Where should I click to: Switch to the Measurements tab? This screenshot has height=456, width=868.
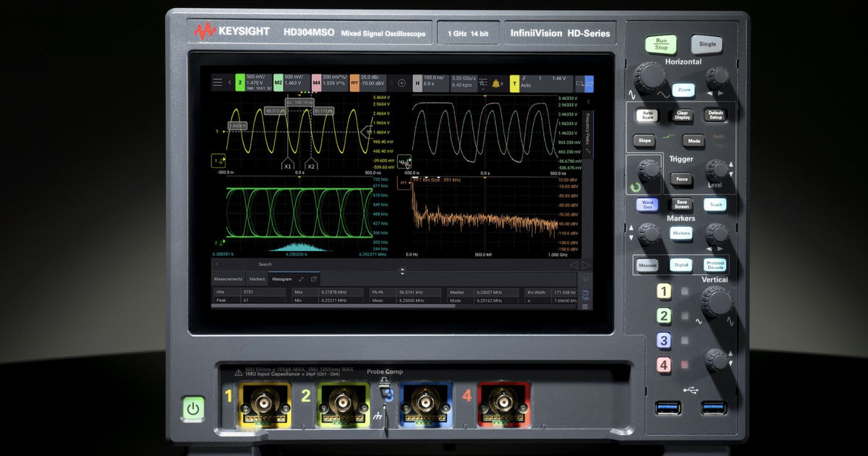(x=229, y=279)
